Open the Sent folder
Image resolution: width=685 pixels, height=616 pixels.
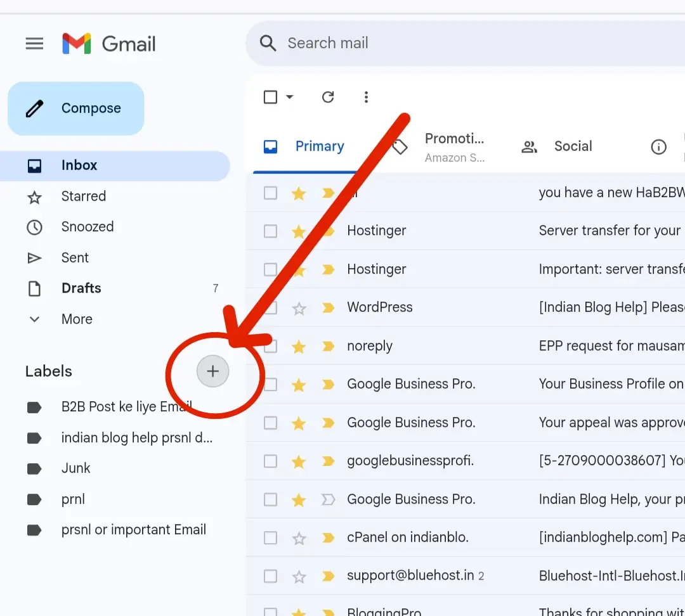74,257
